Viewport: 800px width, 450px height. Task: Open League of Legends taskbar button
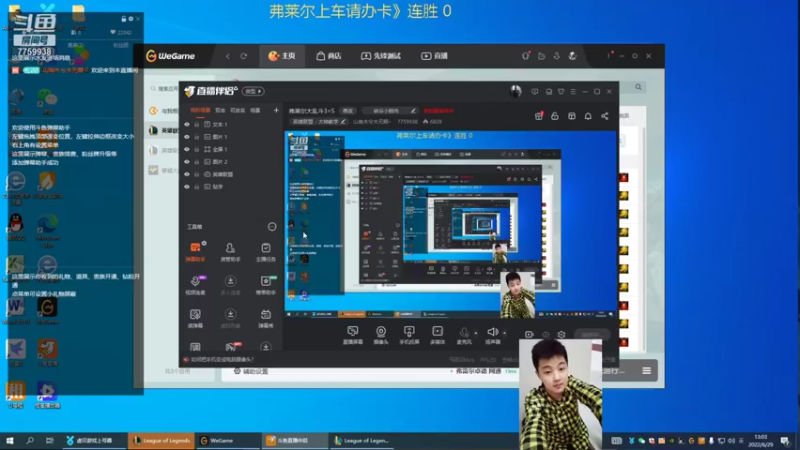[161, 440]
